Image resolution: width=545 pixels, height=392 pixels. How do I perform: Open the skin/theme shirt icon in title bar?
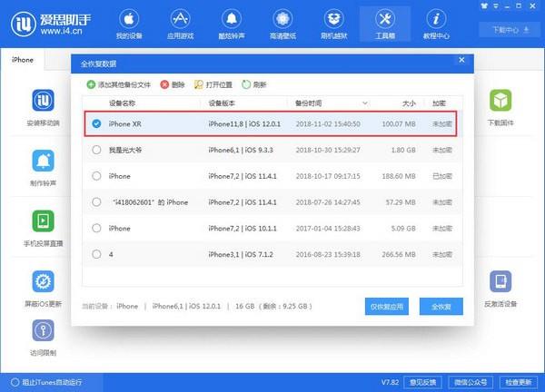pos(484,6)
